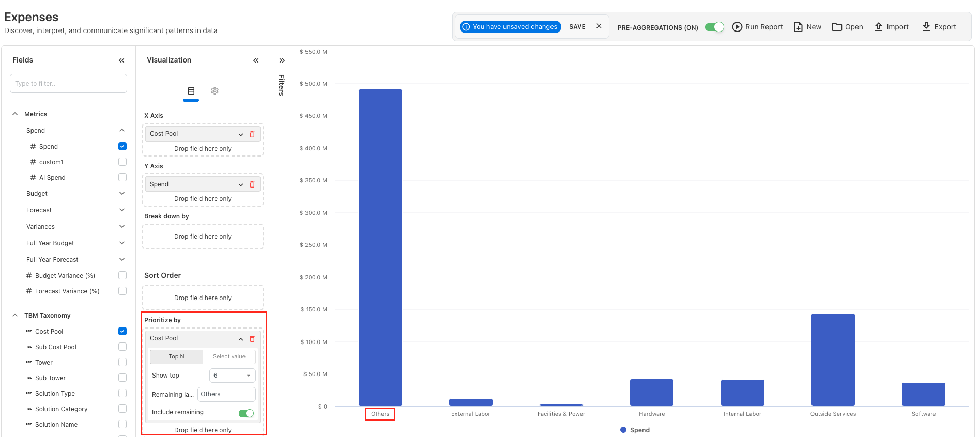
Task: Expand the Forecast group
Action: pyautogui.click(x=122, y=210)
